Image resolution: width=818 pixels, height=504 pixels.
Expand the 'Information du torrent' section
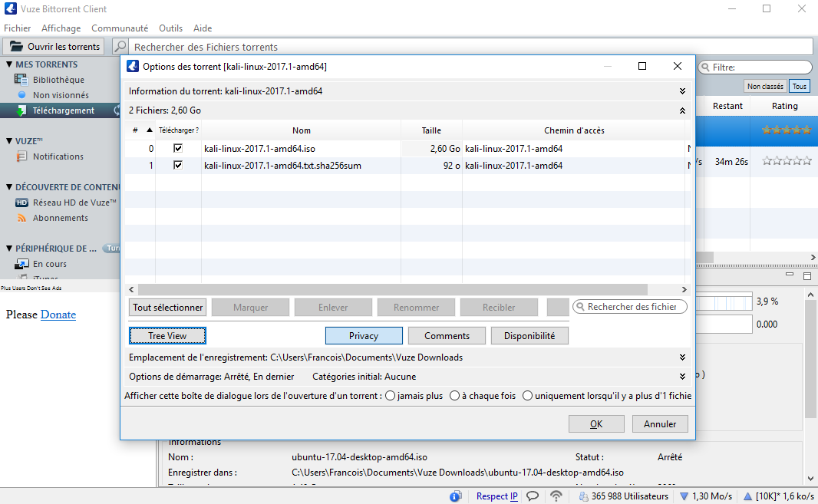(682, 91)
